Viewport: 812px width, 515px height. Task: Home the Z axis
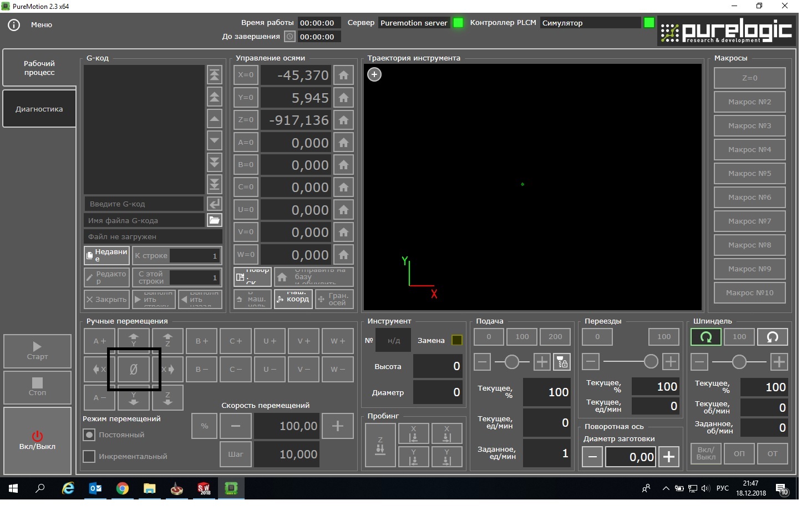[344, 120]
